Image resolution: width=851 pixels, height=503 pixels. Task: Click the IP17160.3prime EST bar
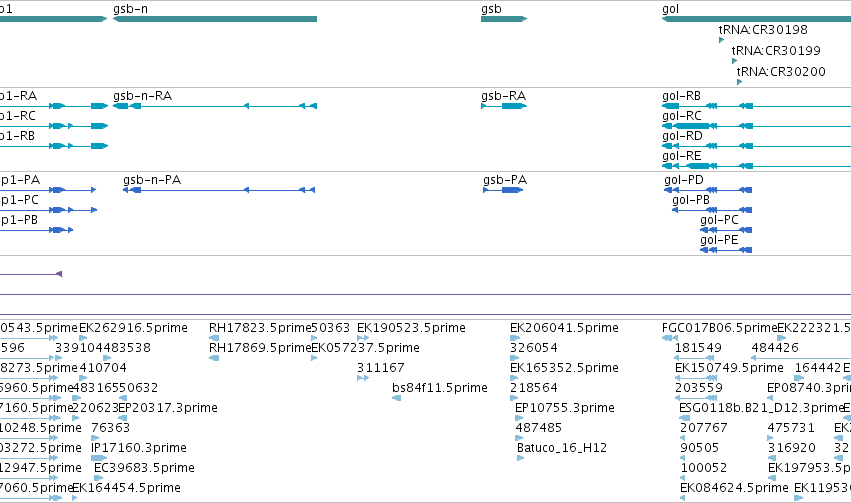(99, 458)
